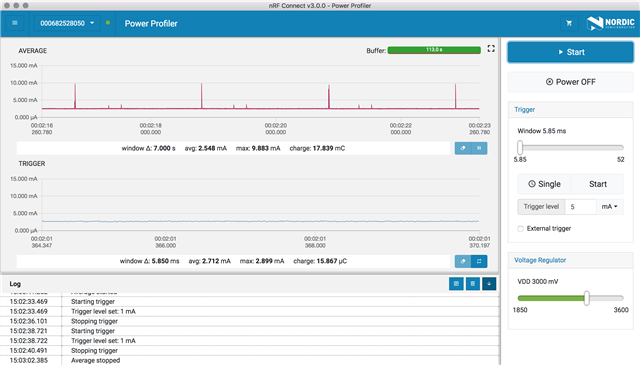The height and width of the screenshot is (365, 640).
Task: Open the hamburger main menu
Action: [x=15, y=23]
